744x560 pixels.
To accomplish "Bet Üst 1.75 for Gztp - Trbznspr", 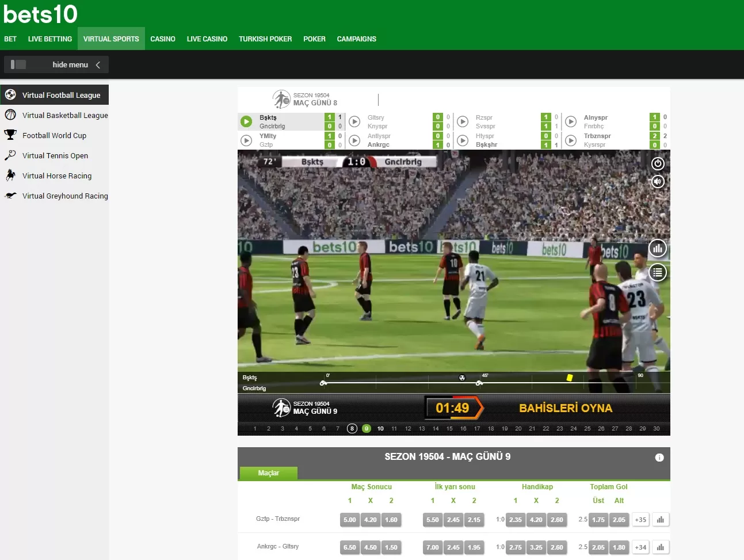I will tap(598, 520).
